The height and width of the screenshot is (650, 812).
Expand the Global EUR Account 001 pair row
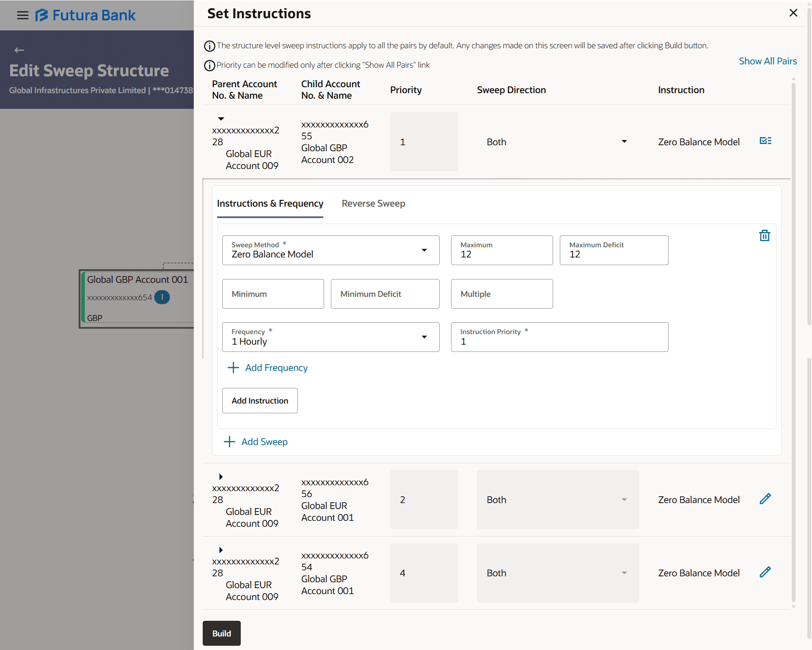coord(221,477)
